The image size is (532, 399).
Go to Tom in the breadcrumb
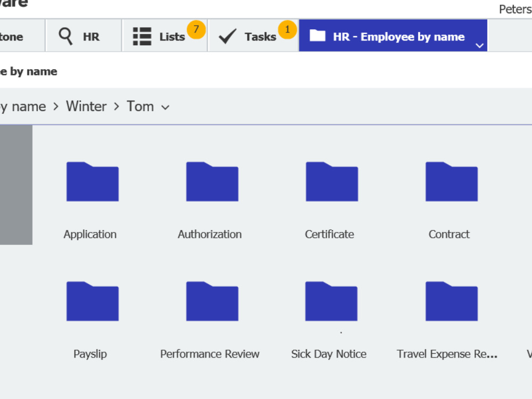140,106
